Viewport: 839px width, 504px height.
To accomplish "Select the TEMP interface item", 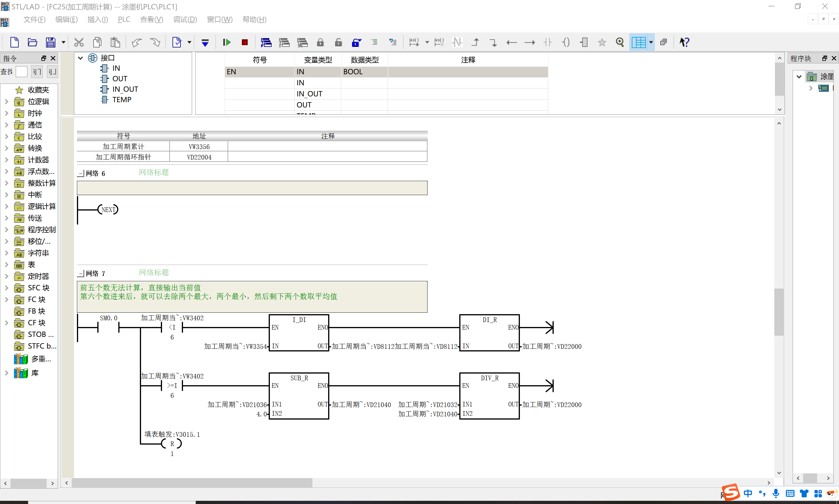I will pos(122,100).
